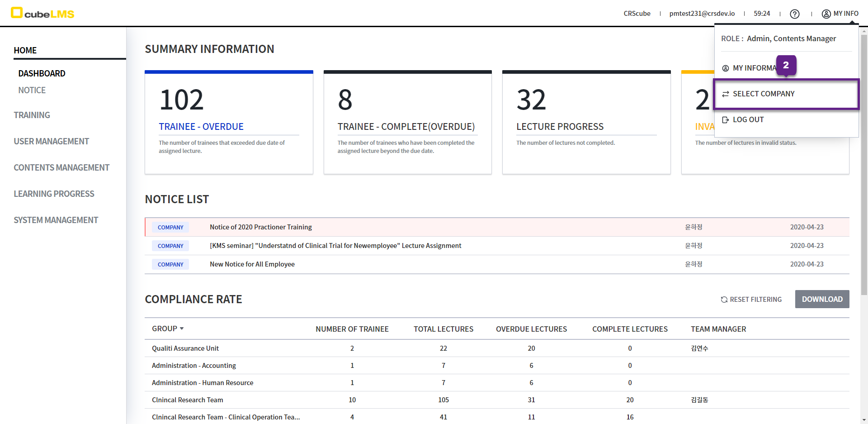This screenshot has width=868, height=424.
Task: Click the Reset Filtering refresh icon
Action: tap(724, 300)
